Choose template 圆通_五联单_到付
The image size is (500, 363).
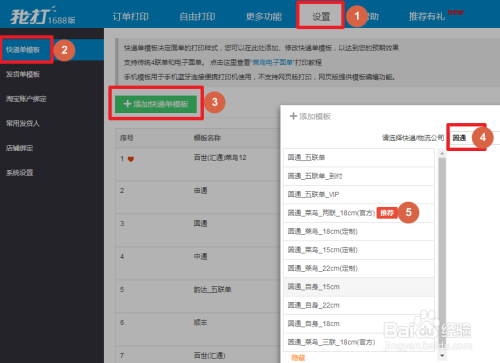pyautogui.click(x=359, y=176)
